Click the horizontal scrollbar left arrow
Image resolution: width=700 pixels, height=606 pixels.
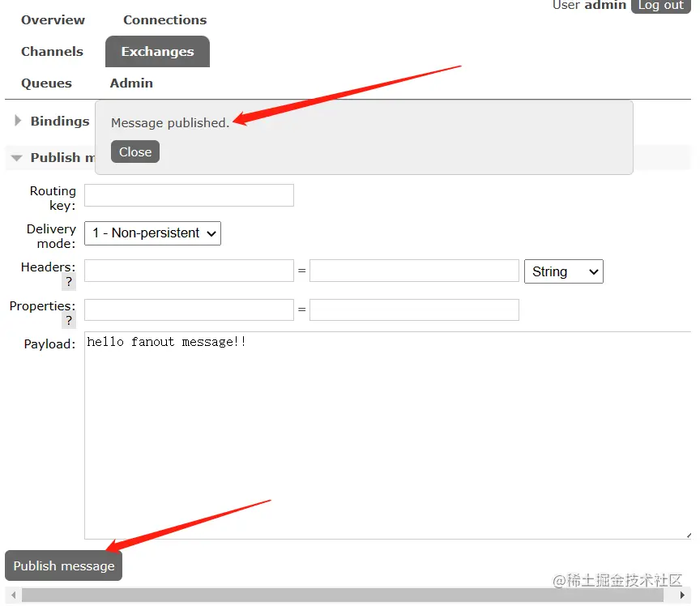(x=14, y=595)
